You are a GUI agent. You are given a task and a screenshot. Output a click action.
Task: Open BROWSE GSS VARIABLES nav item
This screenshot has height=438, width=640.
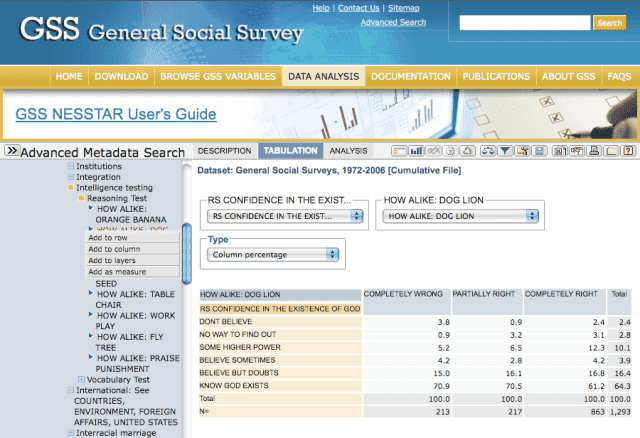tap(218, 76)
